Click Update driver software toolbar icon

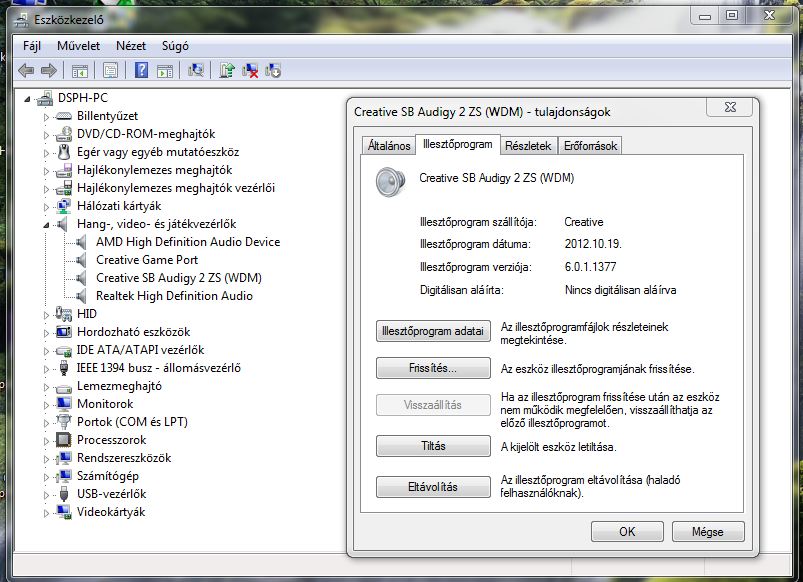tap(226, 70)
